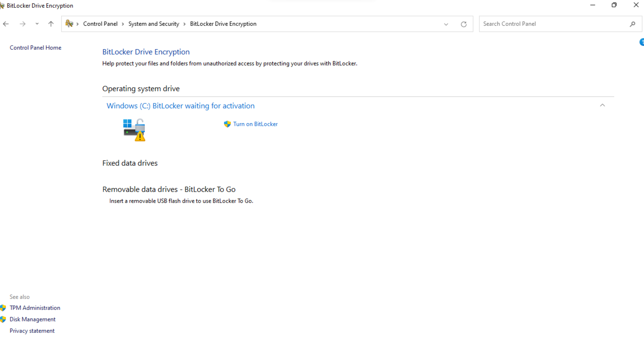This screenshot has height=342, width=644.
Task: Click the Up one level arrow
Action: (51, 24)
